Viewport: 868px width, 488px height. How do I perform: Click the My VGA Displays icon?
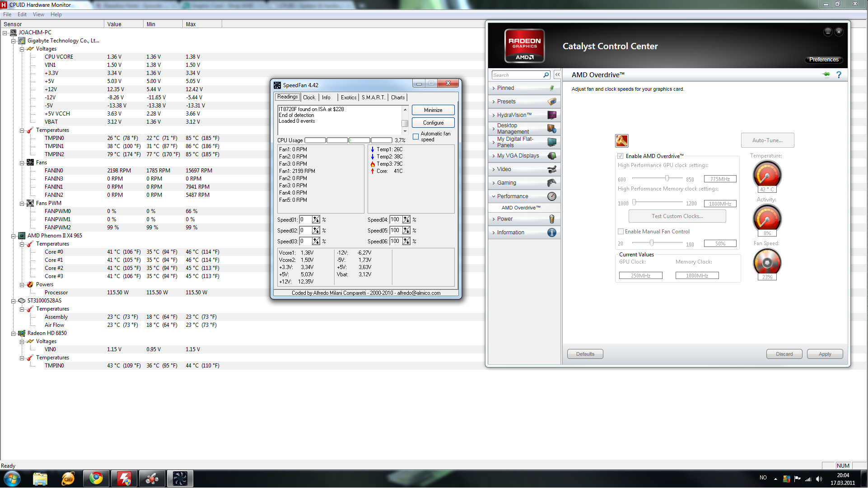coord(552,156)
